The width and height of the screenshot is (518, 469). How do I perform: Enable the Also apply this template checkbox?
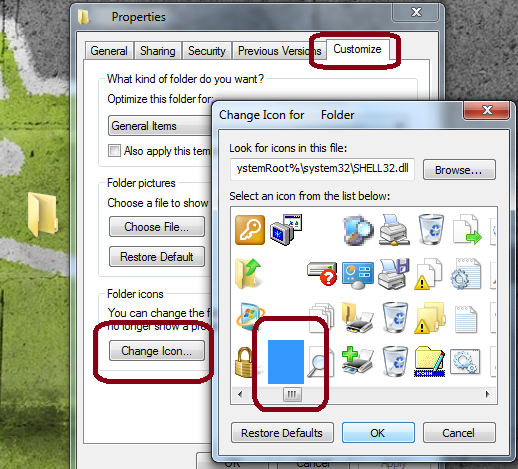click(114, 150)
